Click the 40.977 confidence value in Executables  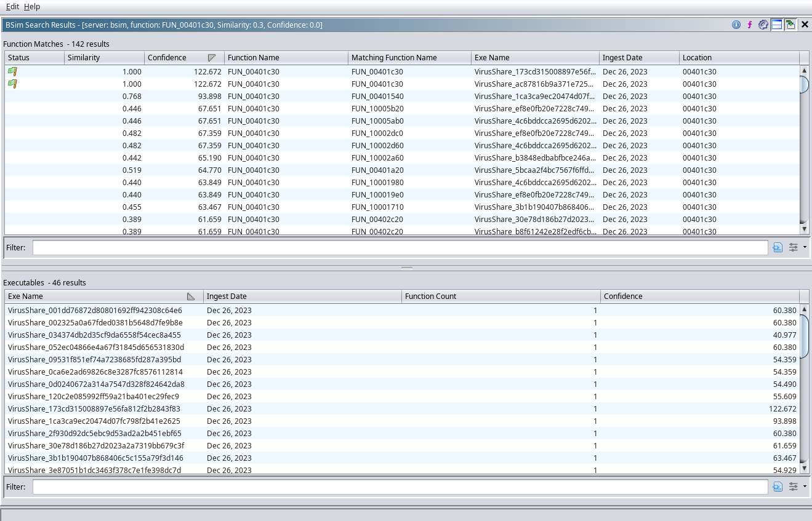tap(784, 335)
